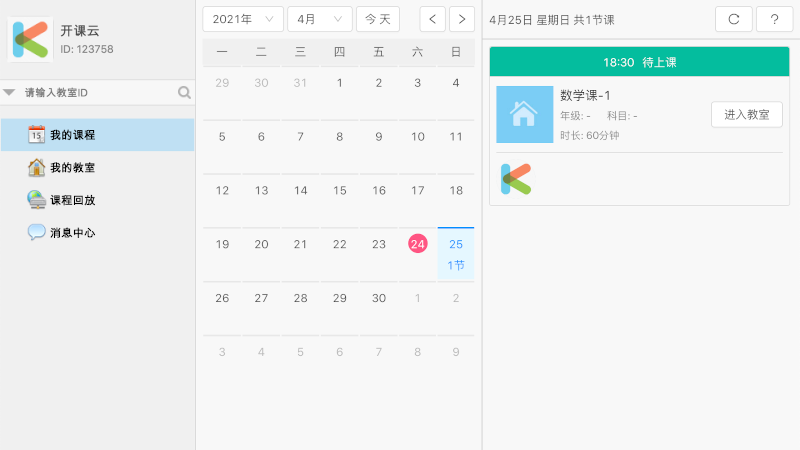Open help with the question mark button
The width and height of the screenshot is (800, 450).
774,19
